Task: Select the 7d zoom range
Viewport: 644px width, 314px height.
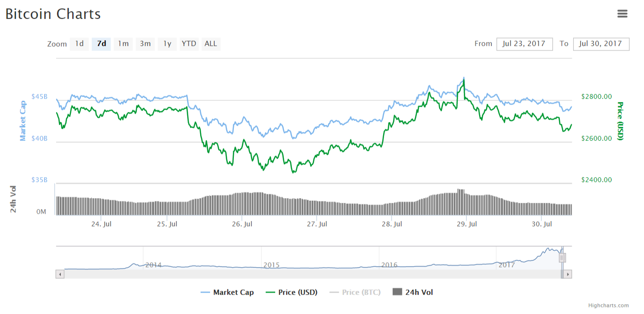Action: coord(101,44)
